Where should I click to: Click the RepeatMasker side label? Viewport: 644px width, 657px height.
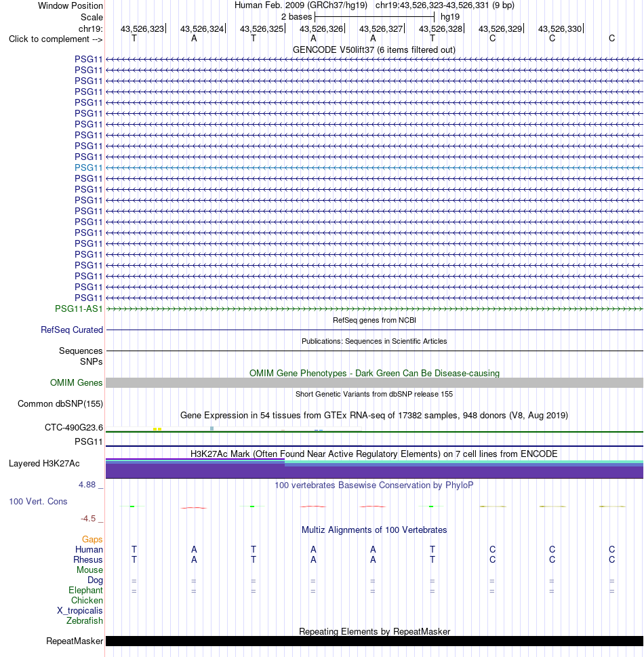pos(75,641)
